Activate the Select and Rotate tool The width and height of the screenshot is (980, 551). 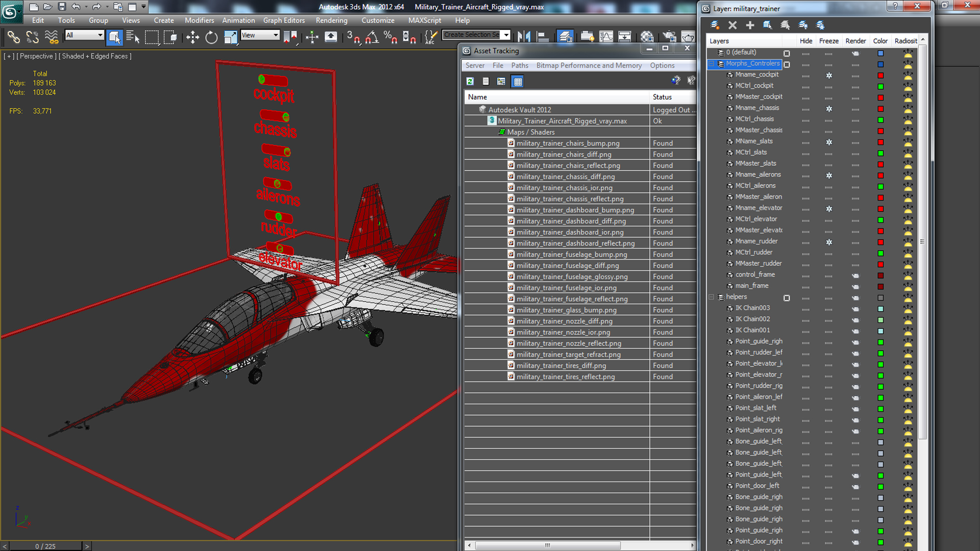pyautogui.click(x=211, y=37)
